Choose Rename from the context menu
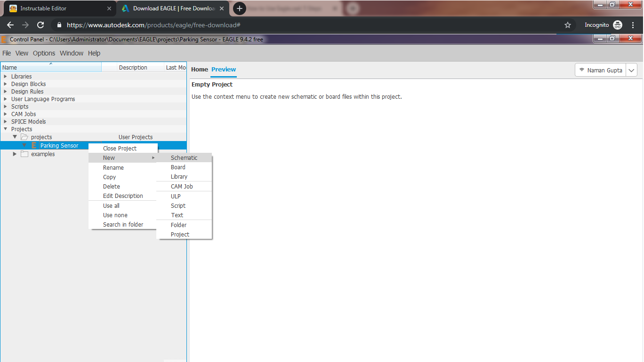 tap(123, 168)
